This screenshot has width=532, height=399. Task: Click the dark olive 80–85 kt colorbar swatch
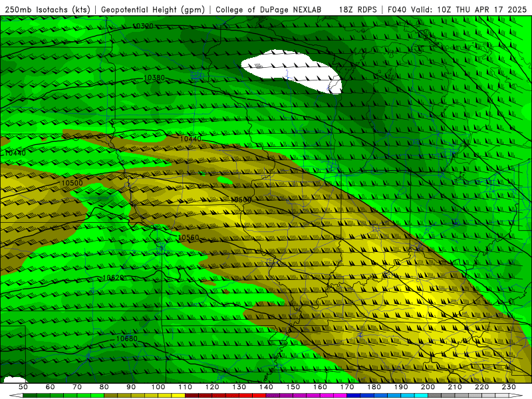tap(110, 395)
